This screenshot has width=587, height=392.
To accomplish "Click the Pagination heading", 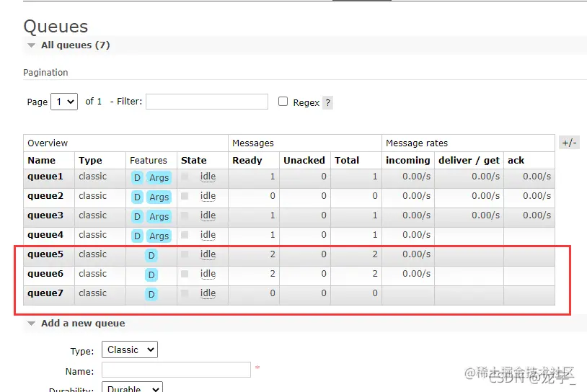I will pyautogui.click(x=45, y=73).
